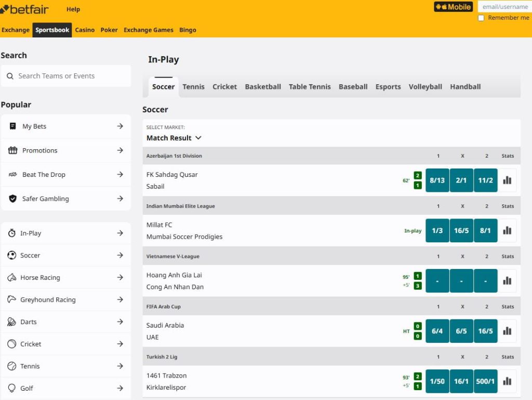Open the Exchange section
The height and width of the screenshot is (400, 532).
[x=16, y=30]
